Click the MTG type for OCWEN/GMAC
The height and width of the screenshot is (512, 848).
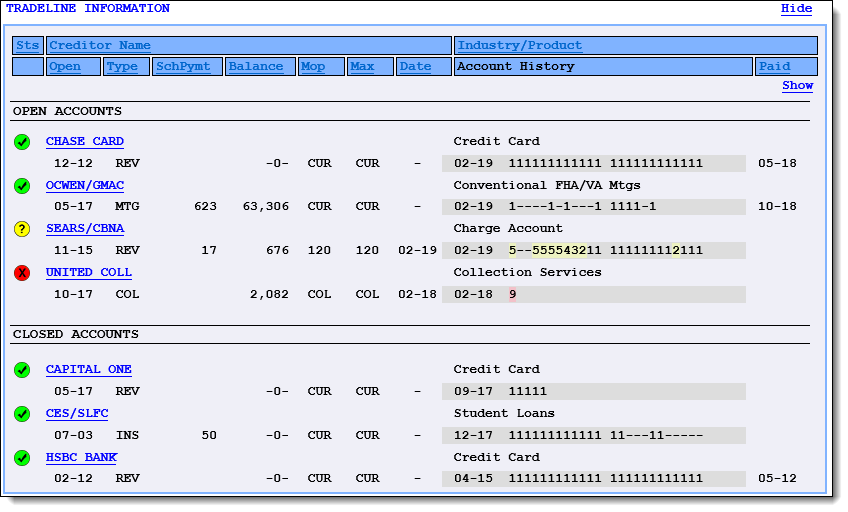pyautogui.click(x=128, y=207)
